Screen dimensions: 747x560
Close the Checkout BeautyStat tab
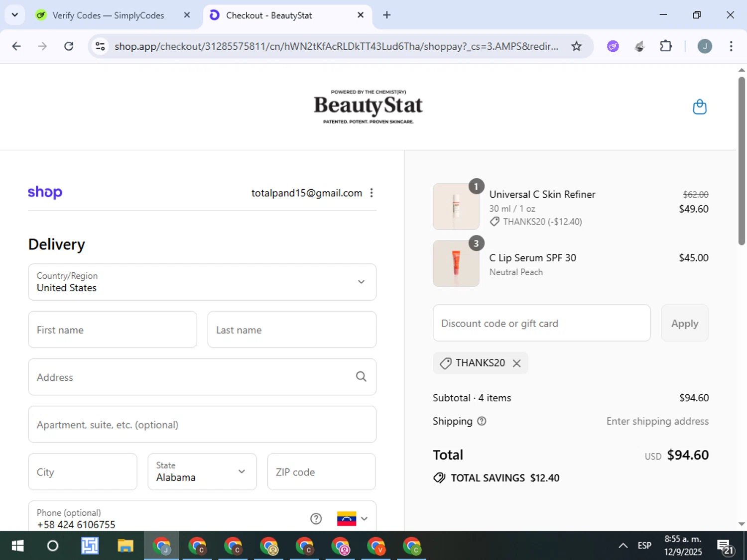pyautogui.click(x=361, y=15)
